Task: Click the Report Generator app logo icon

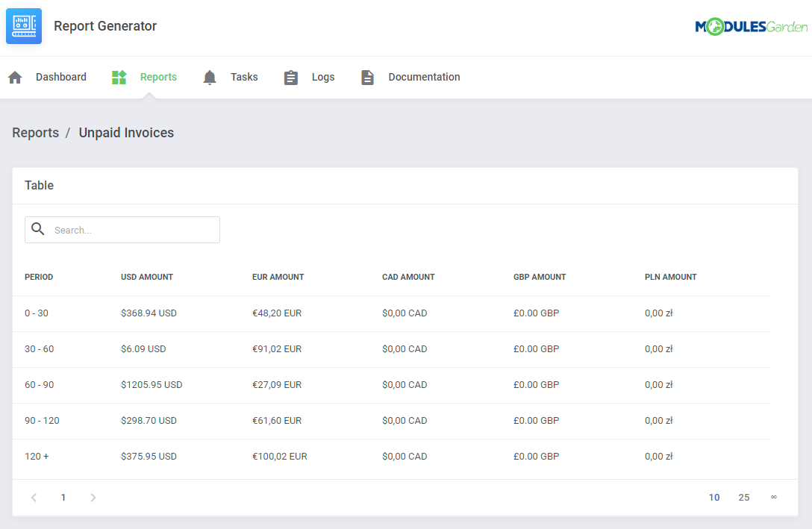Action: (x=24, y=26)
